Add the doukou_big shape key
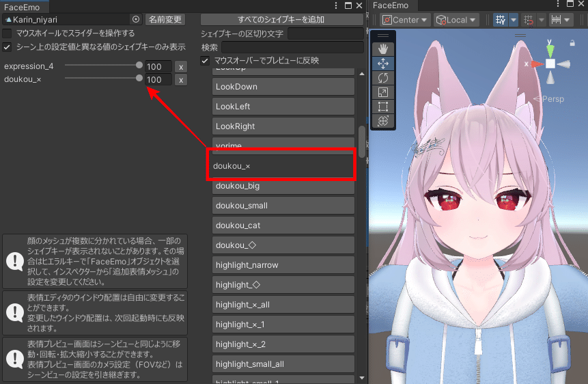This screenshot has height=384, width=588. [x=283, y=186]
